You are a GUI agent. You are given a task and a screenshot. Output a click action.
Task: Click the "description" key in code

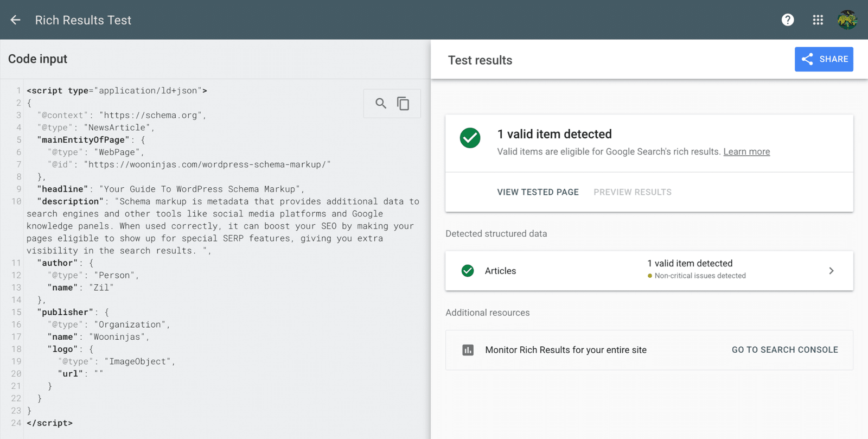71,201
